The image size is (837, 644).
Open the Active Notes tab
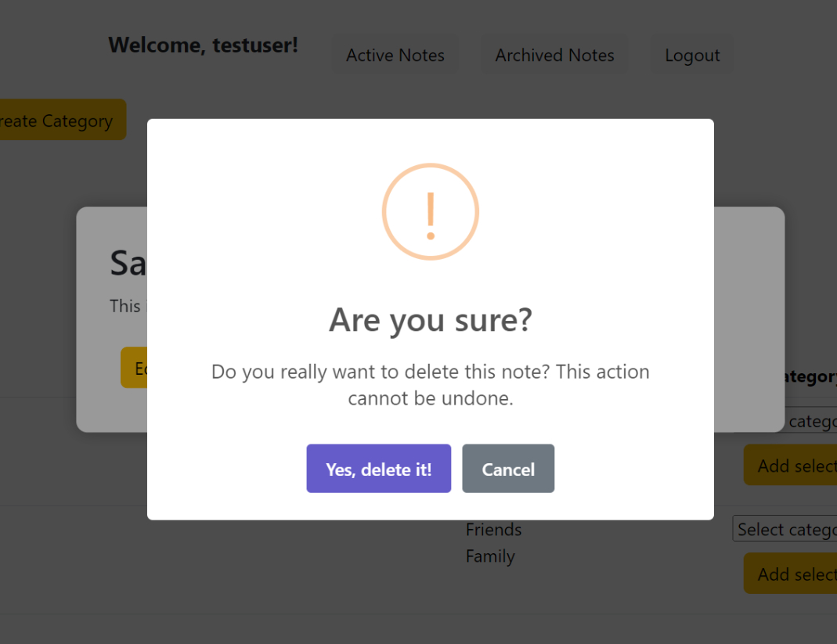pyautogui.click(x=395, y=56)
